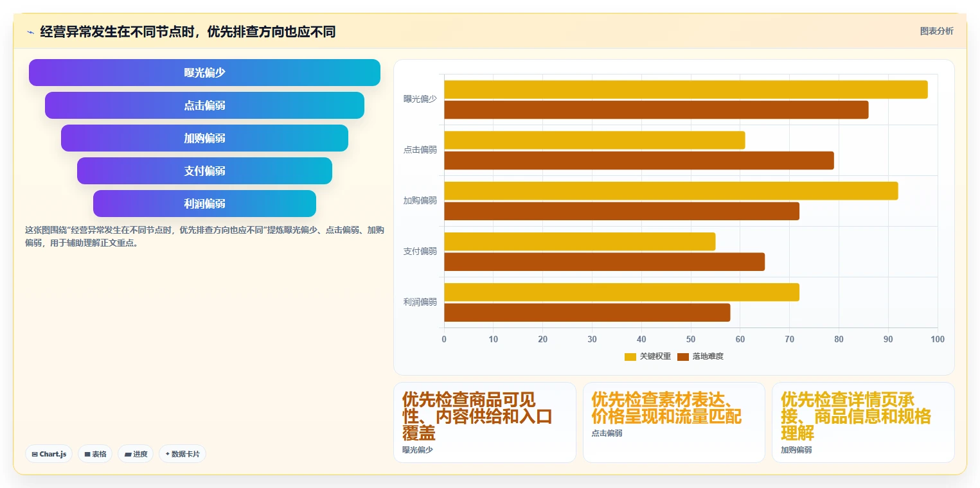The image size is (980, 488).
Task: Click the 数据卡片 tag chip
Action: pos(183,454)
